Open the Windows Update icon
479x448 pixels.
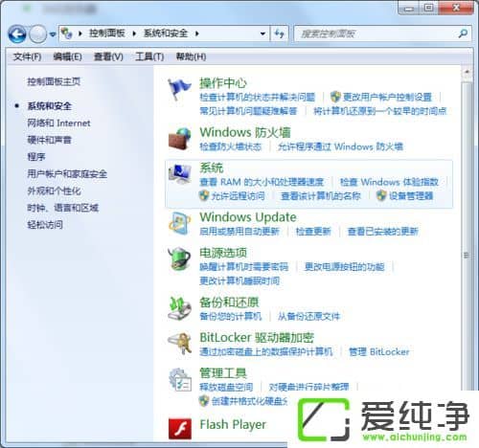(x=180, y=223)
